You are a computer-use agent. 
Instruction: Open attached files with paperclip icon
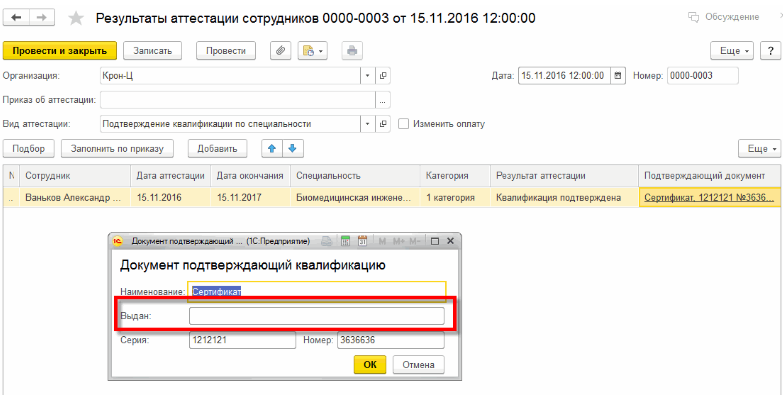281,51
